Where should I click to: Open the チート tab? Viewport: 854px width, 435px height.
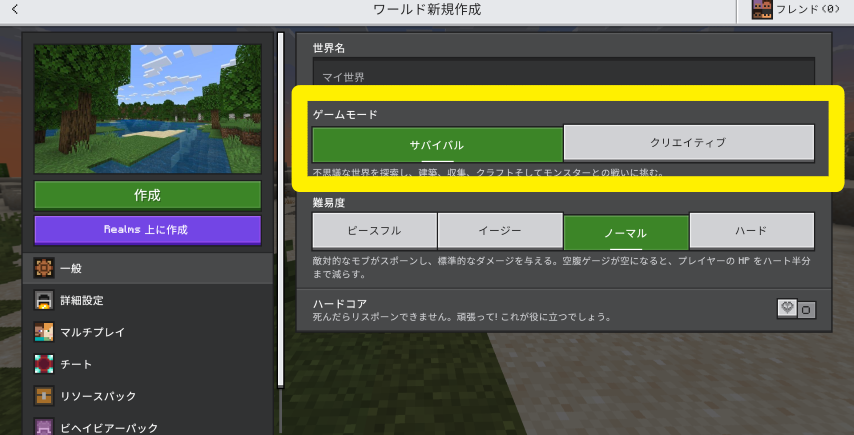pyautogui.click(x=148, y=364)
